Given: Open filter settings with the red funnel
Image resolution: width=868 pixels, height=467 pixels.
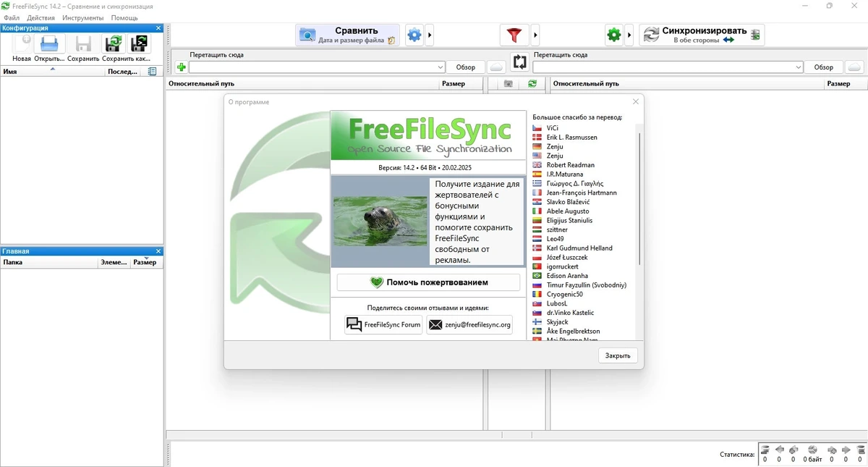Looking at the screenshot, I should point(514,35).
